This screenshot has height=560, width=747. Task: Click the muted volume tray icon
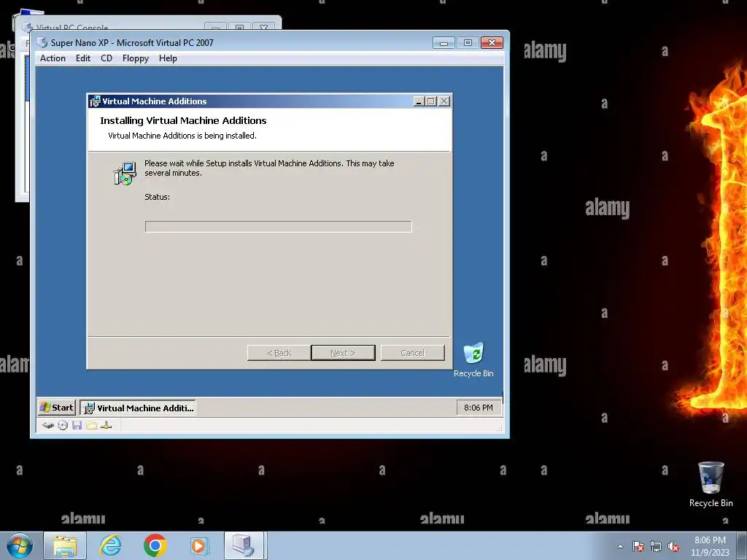point(673,546)
